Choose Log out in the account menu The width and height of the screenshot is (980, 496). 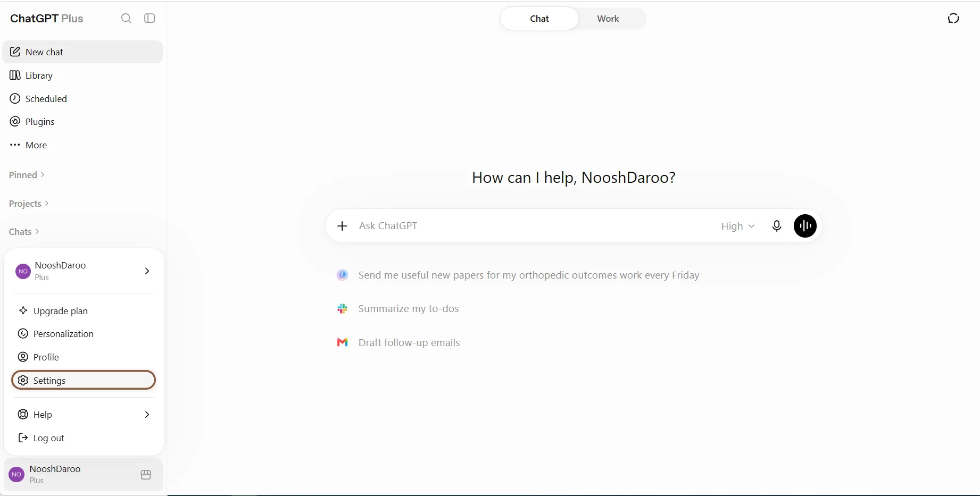[x=84, y=438]
